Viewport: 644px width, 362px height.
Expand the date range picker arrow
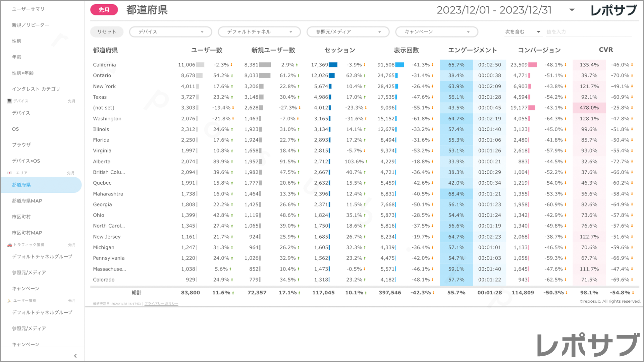tap(572, 10)
